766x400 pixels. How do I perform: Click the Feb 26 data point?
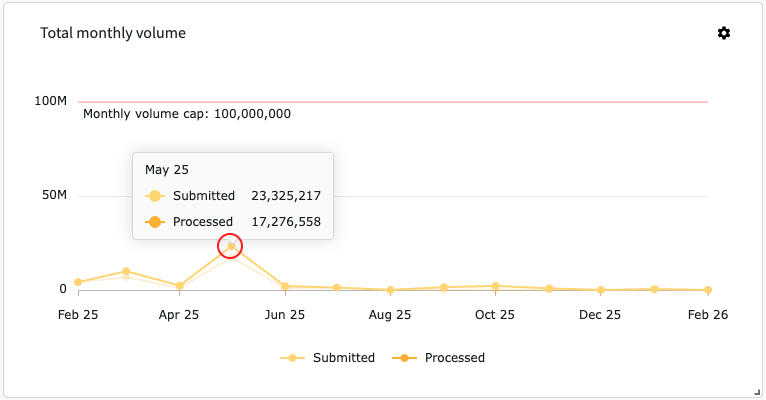point(708,290)
